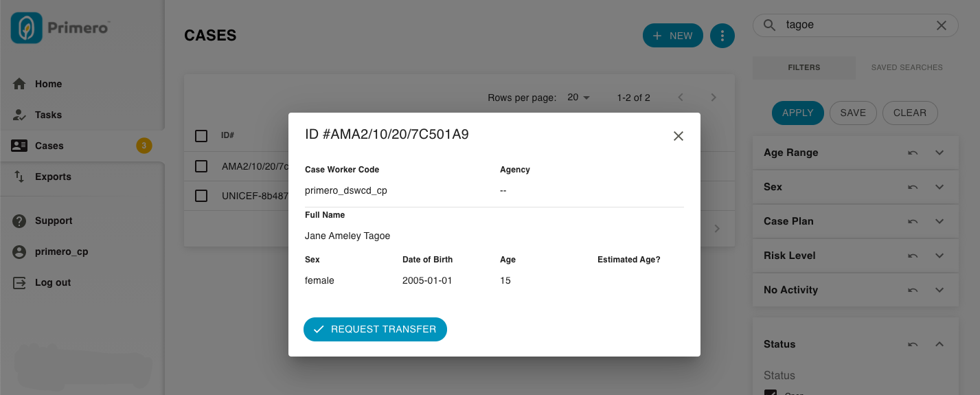Click the UNICEF-8b487 case ID
Screen dimensions: 980x395
[x=255, y=196]
